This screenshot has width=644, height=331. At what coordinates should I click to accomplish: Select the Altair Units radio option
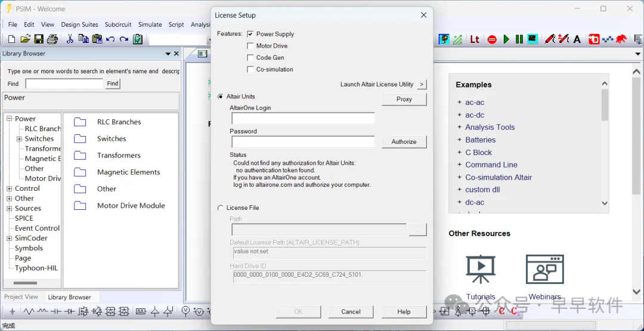[x=221, y=97]
